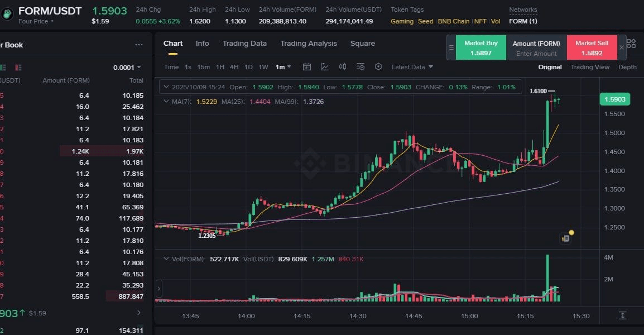Open the Square tab
Viewport: 644px width, 335px height.
pos(363,44)
